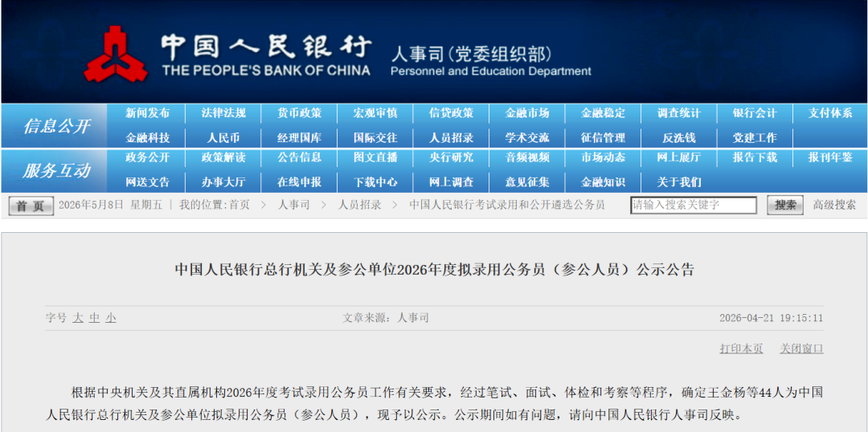Set font size to 小
This screenshot has width=868, height=432.
[111, 318]
